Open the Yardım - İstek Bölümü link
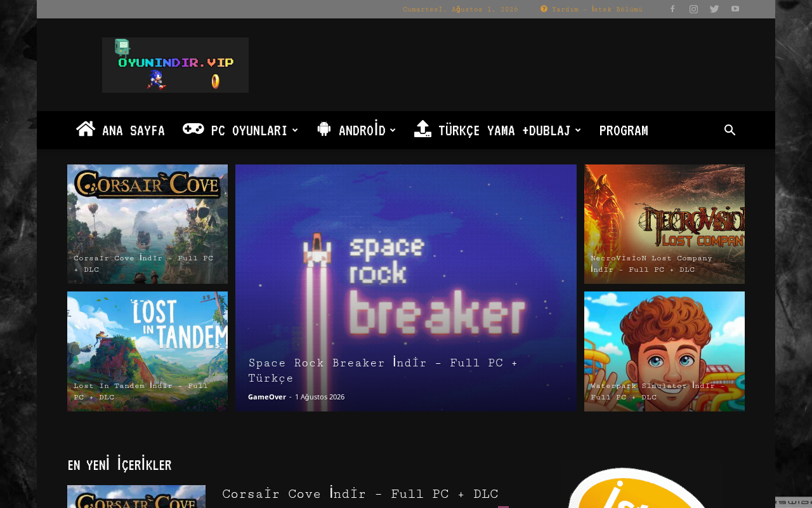Viewport: 812px width, 508px height. click(x=597, y=9)
